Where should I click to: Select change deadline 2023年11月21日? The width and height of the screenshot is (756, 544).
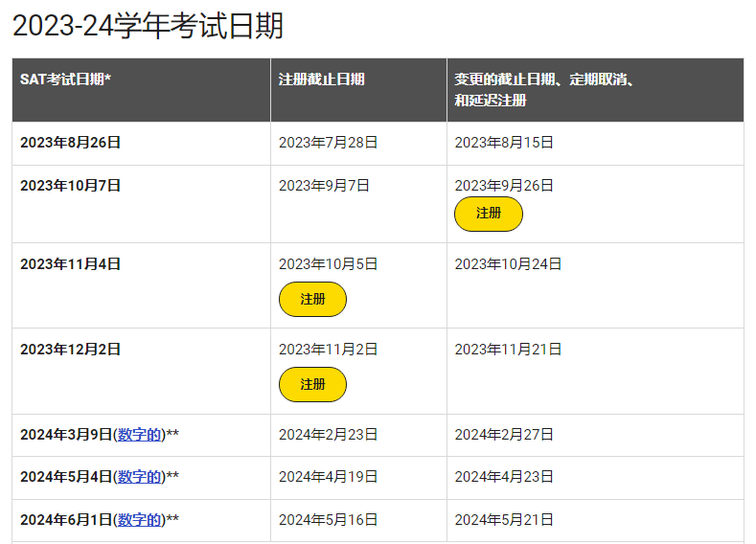[508, 350]
